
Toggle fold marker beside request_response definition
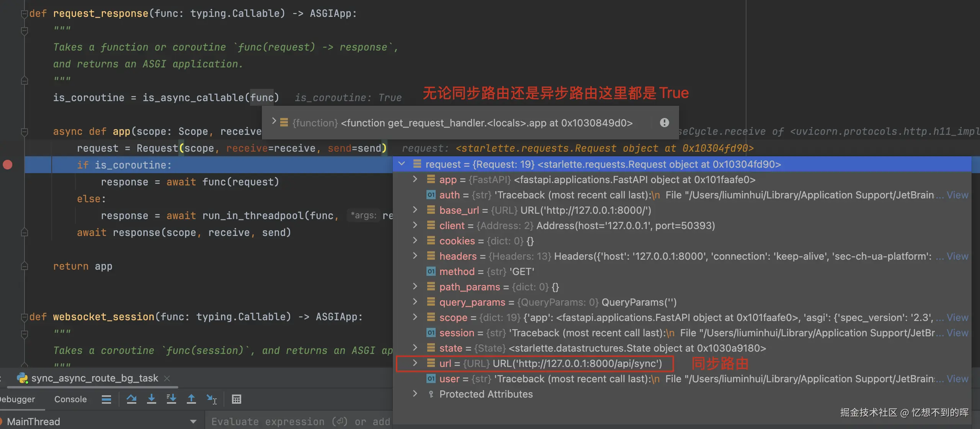[24, 14]
